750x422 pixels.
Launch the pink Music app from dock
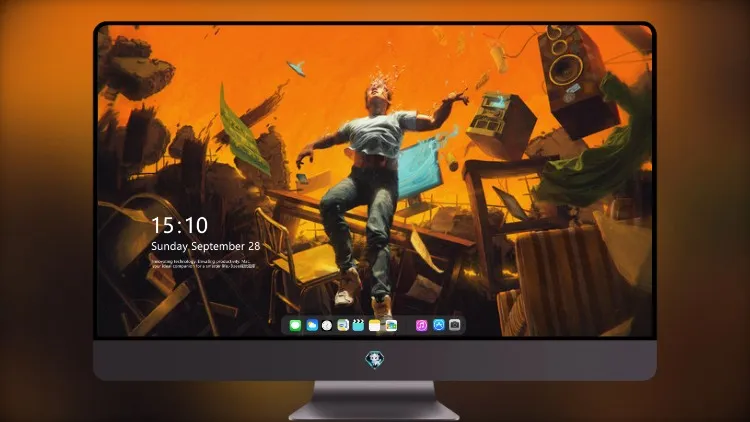(421, 326)
